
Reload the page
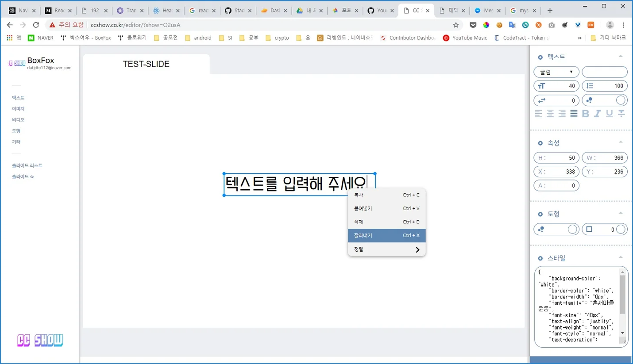[36, 25]
